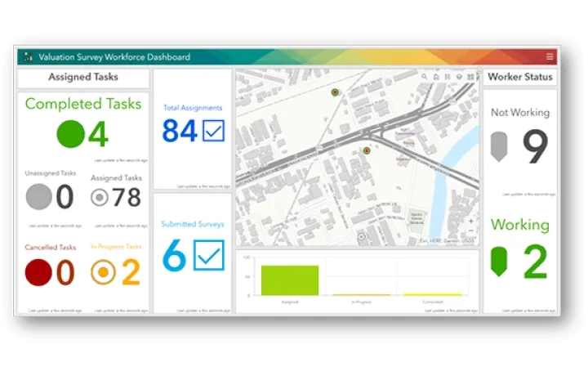Click the gray location pin on the map
This screenshot has width=588, height=376.
[x=361, y=236]
